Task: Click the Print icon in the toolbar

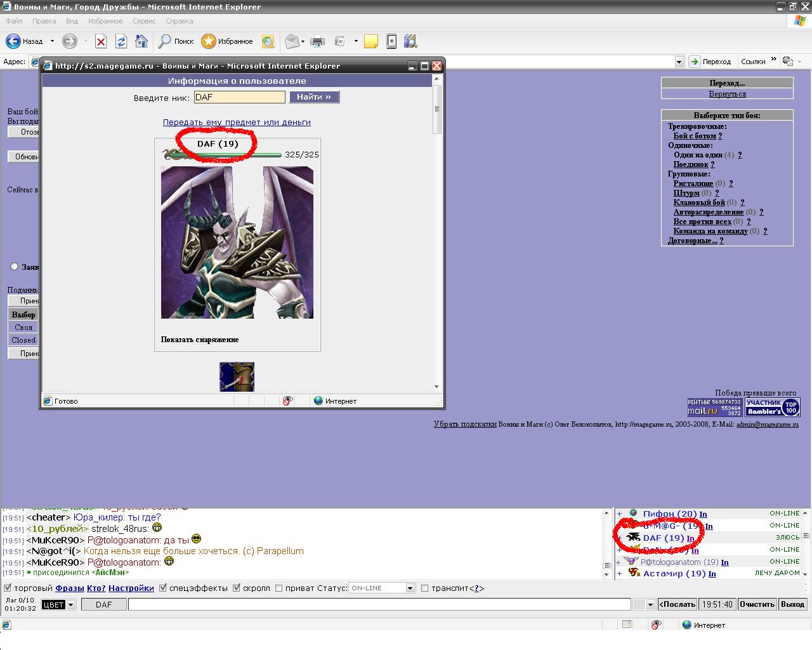Action: tap(317, 41)
